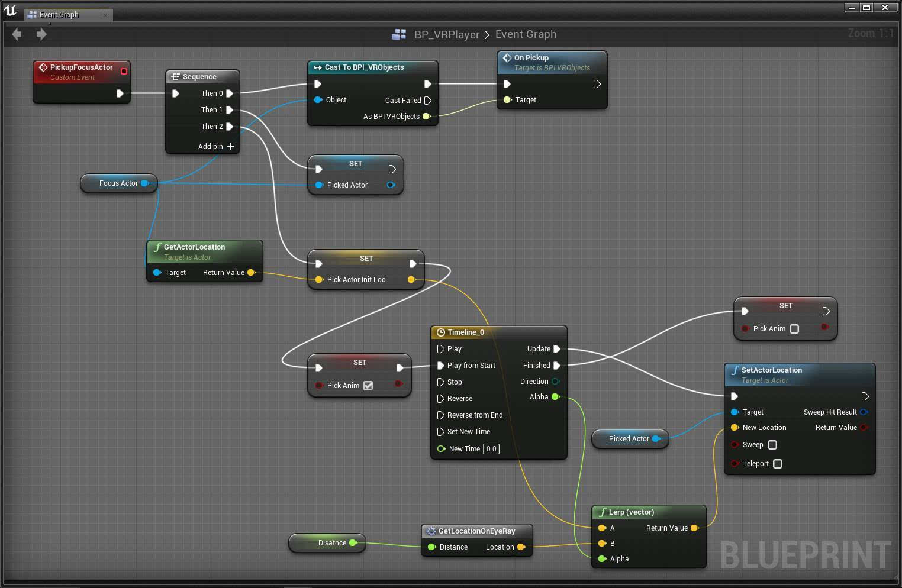Select the SET Pick Actor Init Loc node title
The image size is (902, 588).
(366, 259)
